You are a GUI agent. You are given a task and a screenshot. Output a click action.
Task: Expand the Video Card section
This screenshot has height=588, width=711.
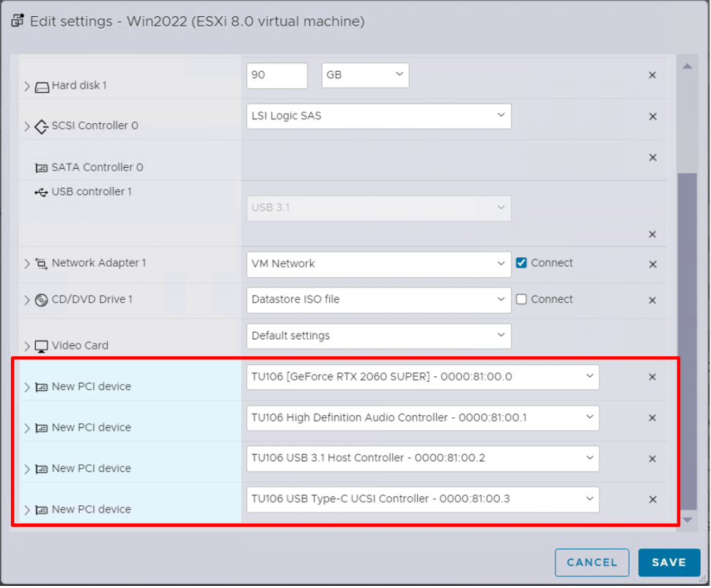[x=27, y=346]
